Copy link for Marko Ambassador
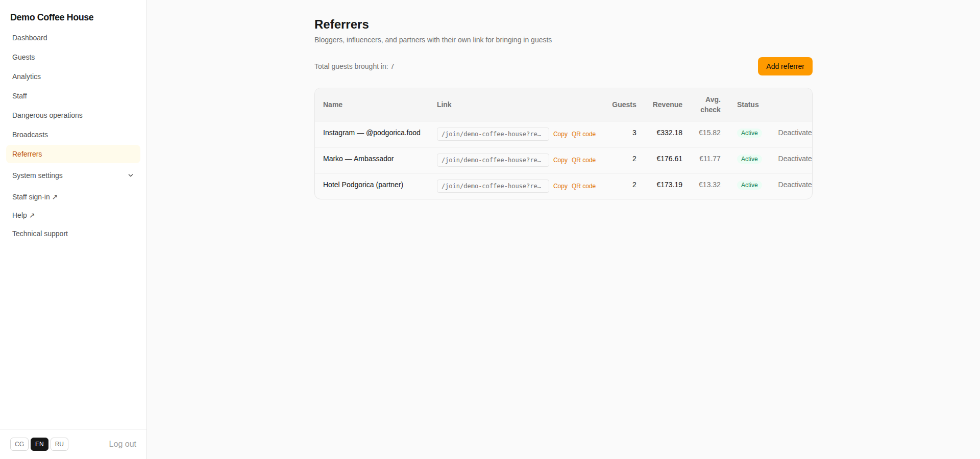 [x=560, y=160]
